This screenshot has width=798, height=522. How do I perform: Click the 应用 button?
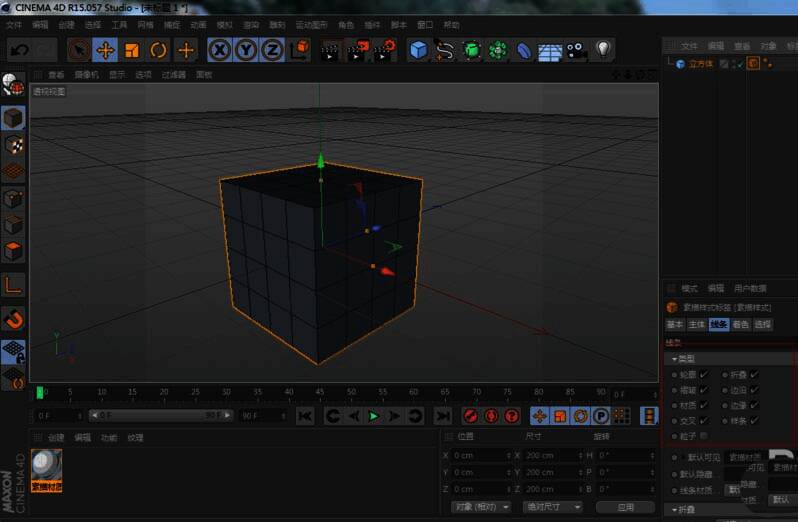(626, 507)
